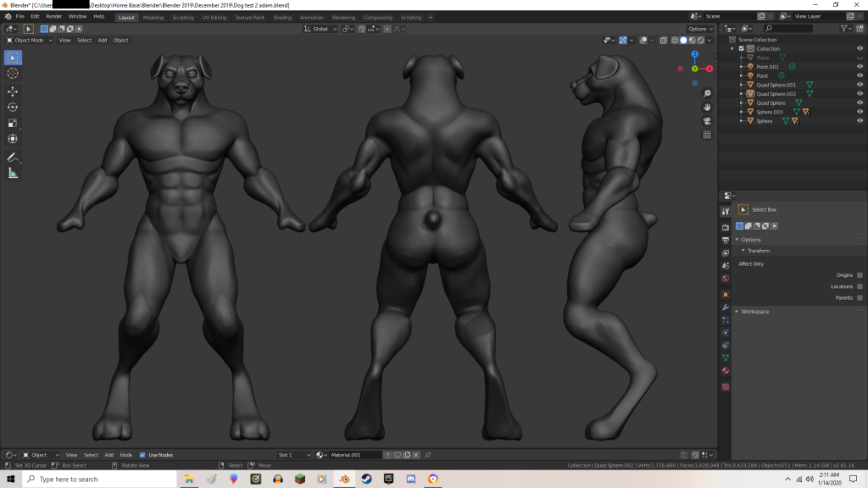
Task: Add a workspace with the plus tab
Action: (x=430, y=18)
